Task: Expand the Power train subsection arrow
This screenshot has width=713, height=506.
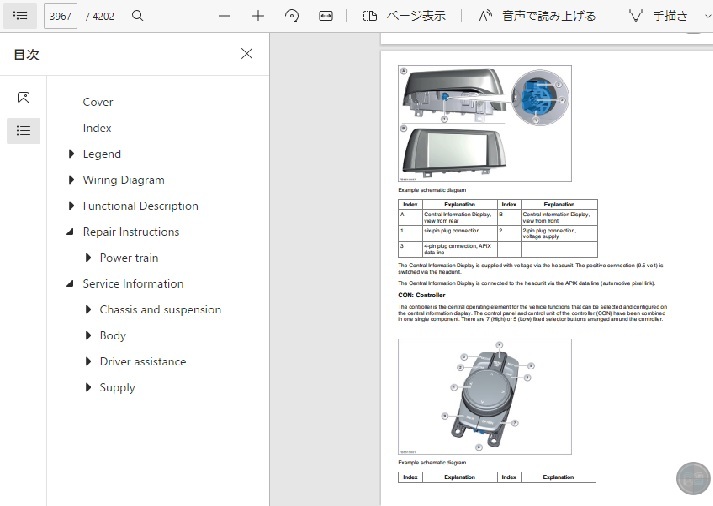Action: click(88, 258)
